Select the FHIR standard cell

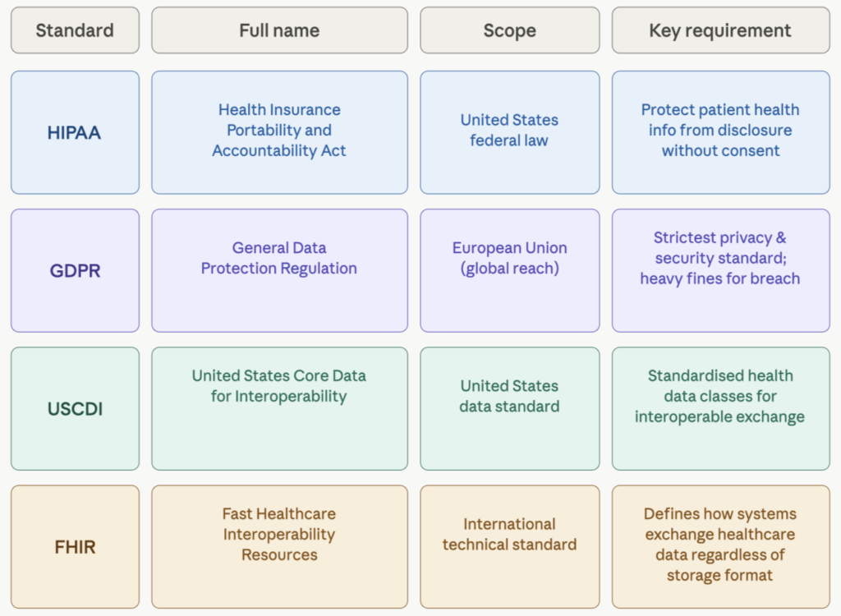[x=75, y=546]
